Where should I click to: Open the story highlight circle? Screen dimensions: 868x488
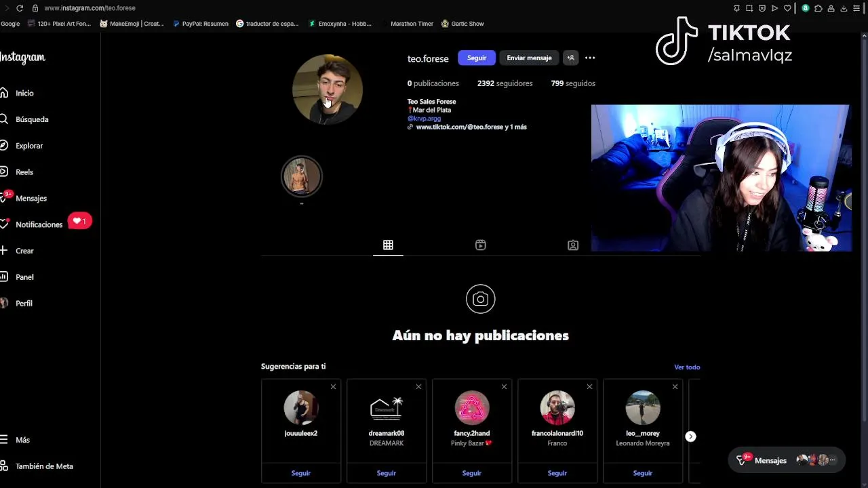pos(302,176)
